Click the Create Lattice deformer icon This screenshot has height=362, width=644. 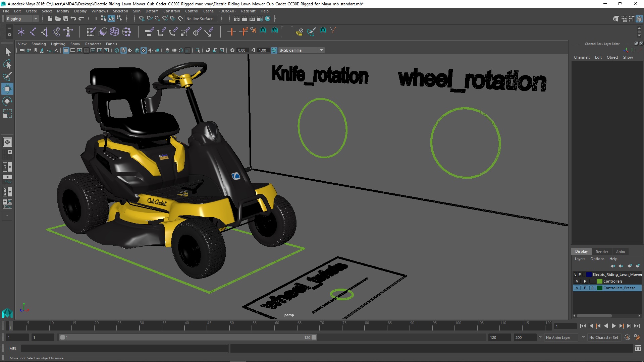pyautogui.click(x=114, y=32)
